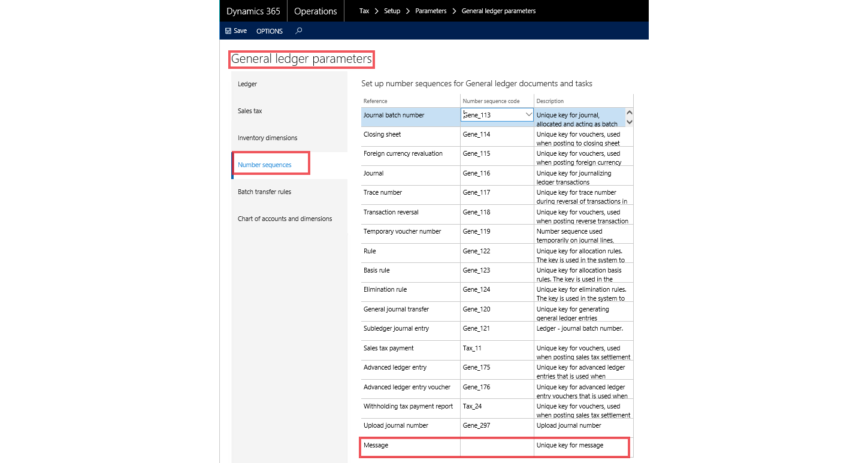Go to the Tax breadcrumb
This screenshot has height=463, width=868.
[364, 11]
